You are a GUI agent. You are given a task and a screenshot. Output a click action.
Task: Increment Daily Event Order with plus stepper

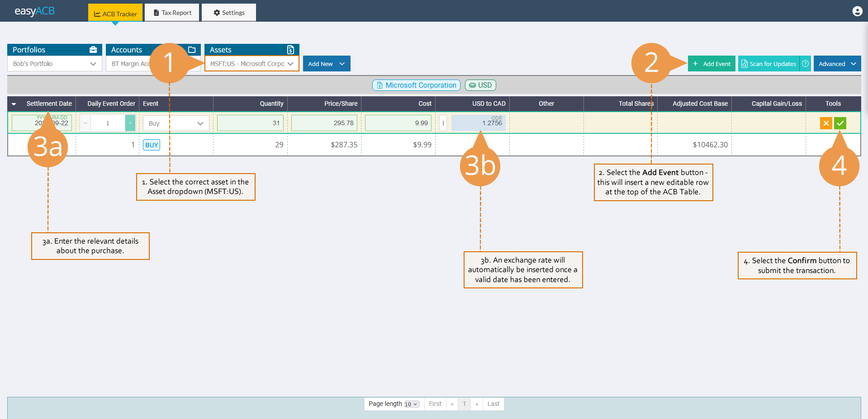point(130,122)
